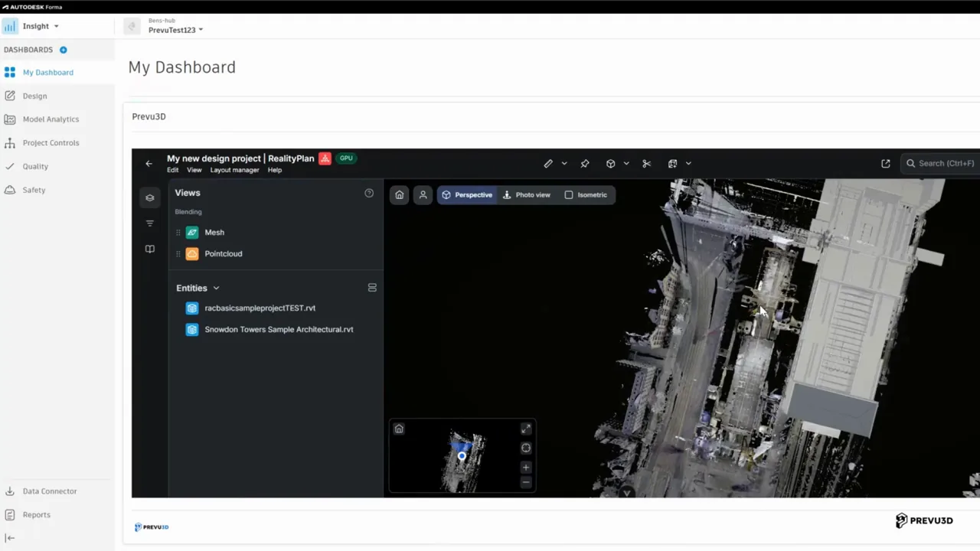Image resolution: width=980 pixels, height=551 pixels.
Task: Click the viewport home view button
Action: point(399,195)
